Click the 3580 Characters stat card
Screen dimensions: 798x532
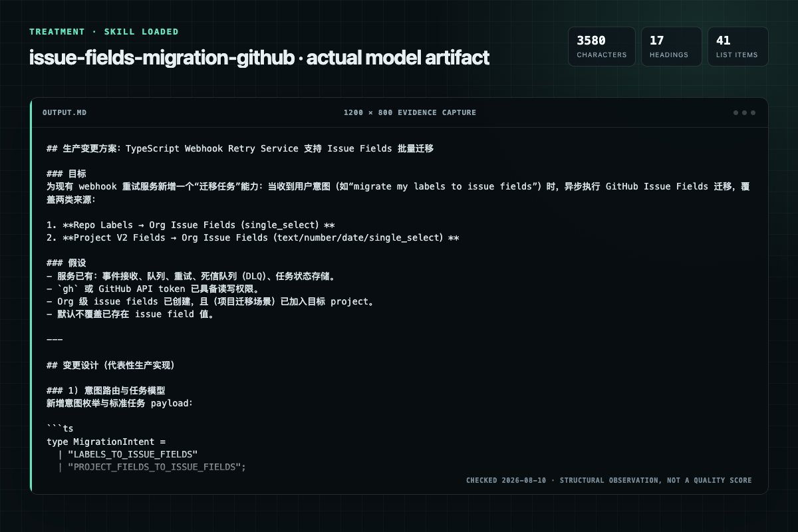[602, 47]
